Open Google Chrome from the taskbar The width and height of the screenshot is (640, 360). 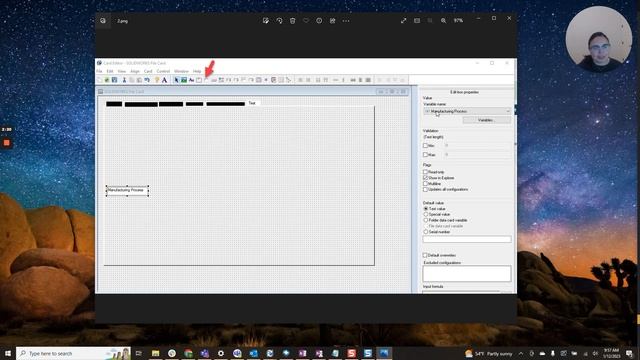[188, 353]
